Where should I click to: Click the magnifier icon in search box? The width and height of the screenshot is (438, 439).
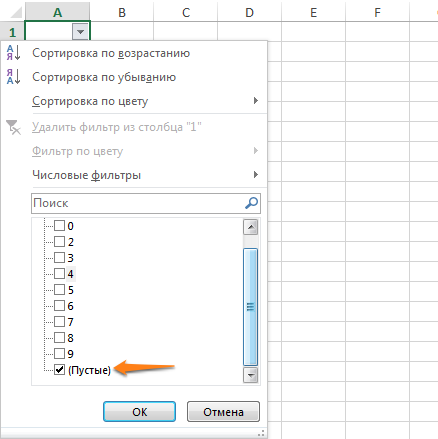coord(251,203)
